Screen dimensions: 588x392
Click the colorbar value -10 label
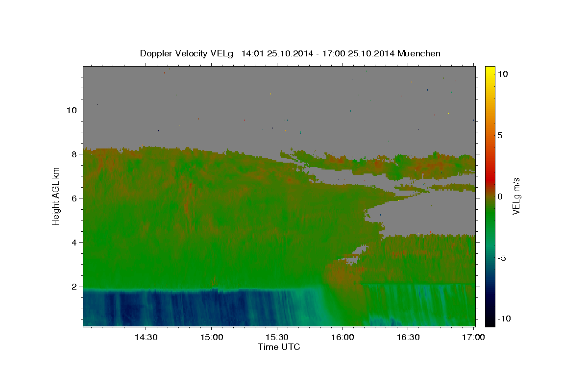(x=504, y=319)
